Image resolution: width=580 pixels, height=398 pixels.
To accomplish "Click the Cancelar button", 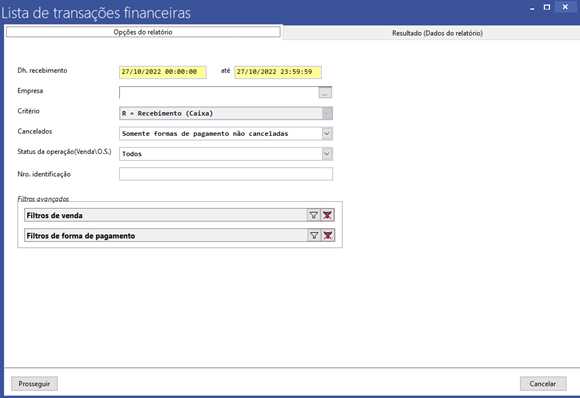I will point(543,384).
